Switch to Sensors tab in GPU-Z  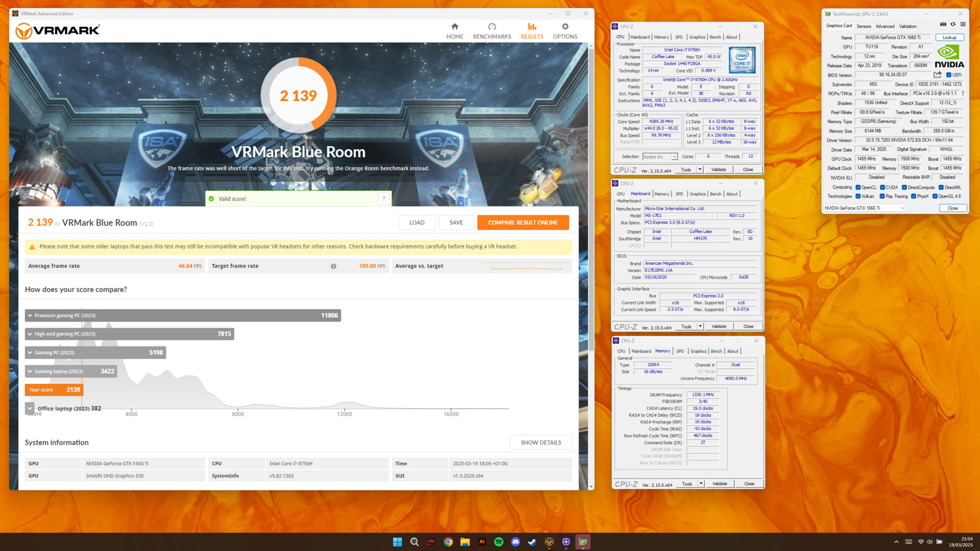point(864,26)
